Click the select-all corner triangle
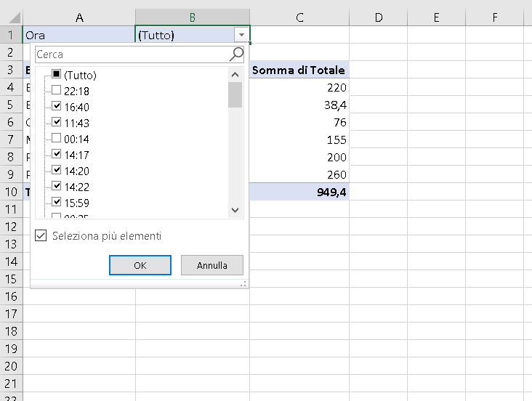The width and height of the screenshot is (532, 401). coord(14,17)
